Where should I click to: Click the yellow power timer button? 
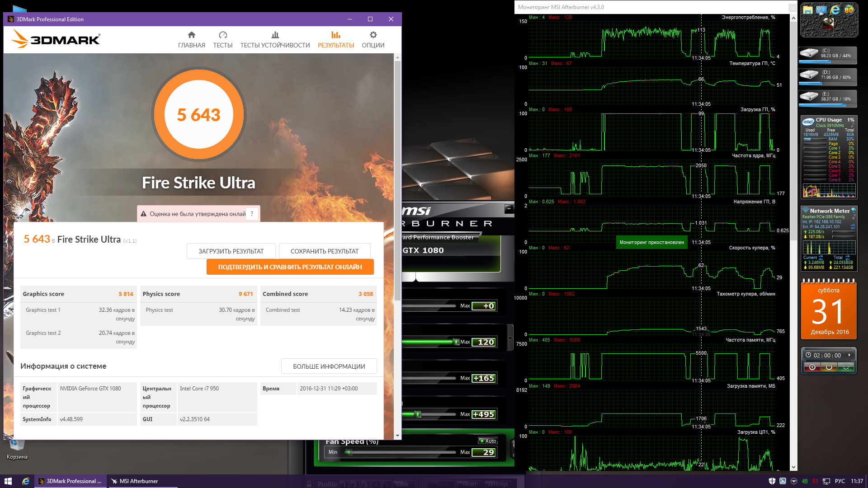coord(829,367)
